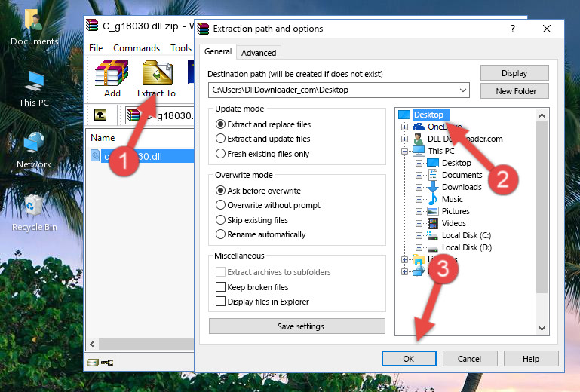The image size is (580, 392).
Task: Click the Add archive icon in WinRAR
Action: [x=112, y=78]
